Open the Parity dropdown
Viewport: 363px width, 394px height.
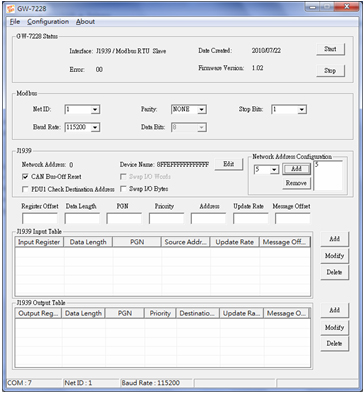[x=202, y=109]
